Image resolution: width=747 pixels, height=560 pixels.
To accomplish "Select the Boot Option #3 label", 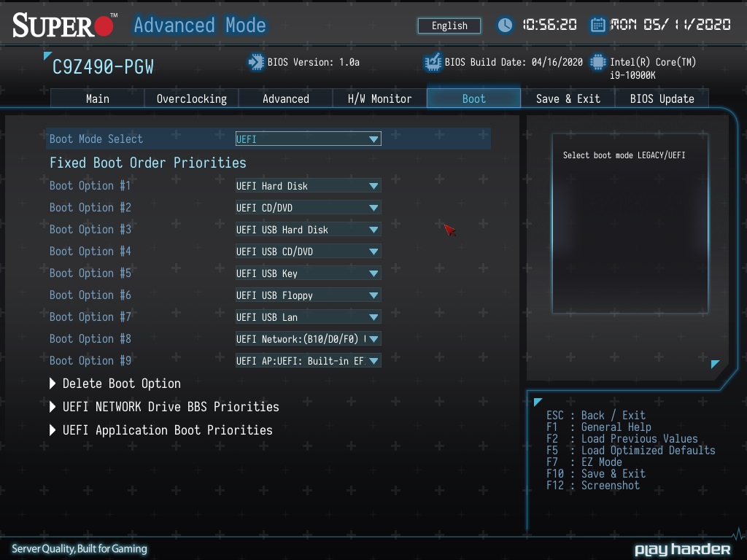I will (x=90, y=230).
